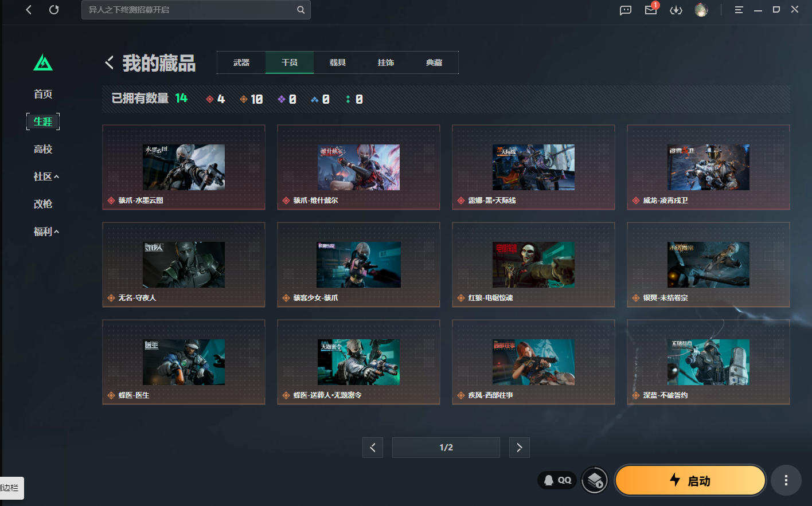Select the 骇爪-维什戴尔 operator card
812x506 pixels.
(358, 167)
